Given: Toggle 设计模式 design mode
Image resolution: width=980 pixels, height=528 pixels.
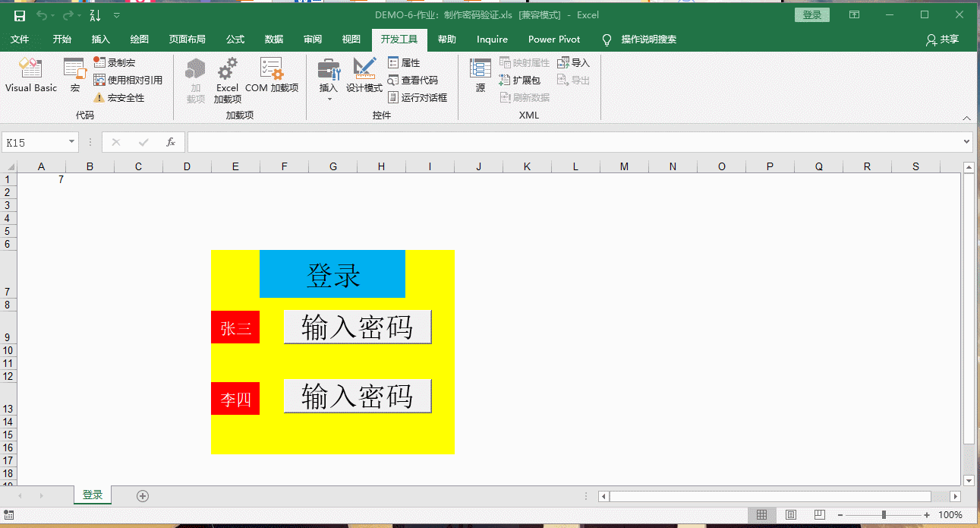Looking at the screenshot, I should click(x=364, y=76).
